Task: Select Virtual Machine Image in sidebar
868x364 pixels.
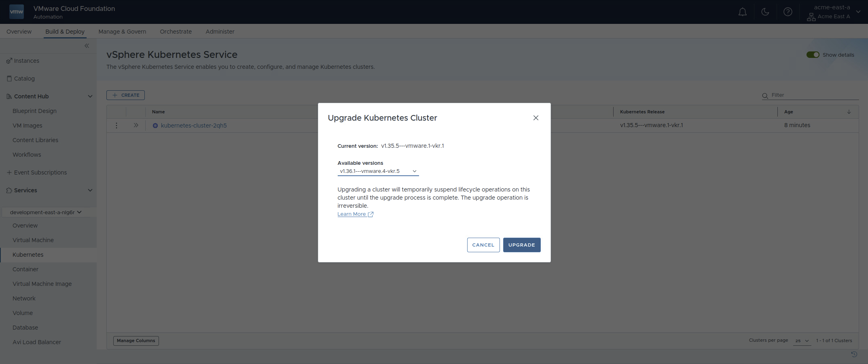Action: (42, 284)
